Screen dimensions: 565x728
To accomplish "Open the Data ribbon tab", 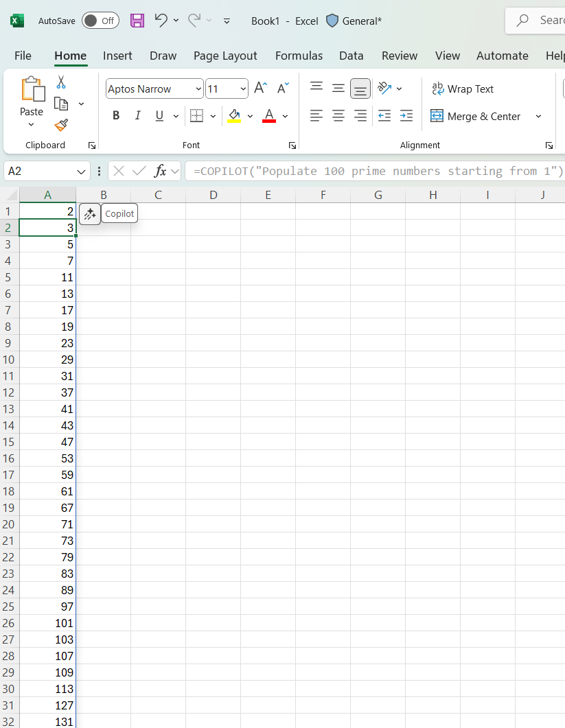I will tap(351, 56).
